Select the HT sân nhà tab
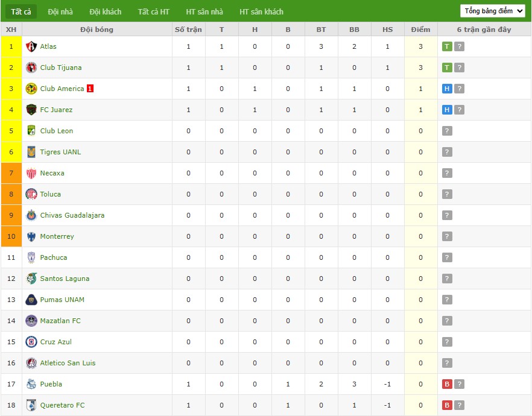532x416 pixels. point(204,12)
